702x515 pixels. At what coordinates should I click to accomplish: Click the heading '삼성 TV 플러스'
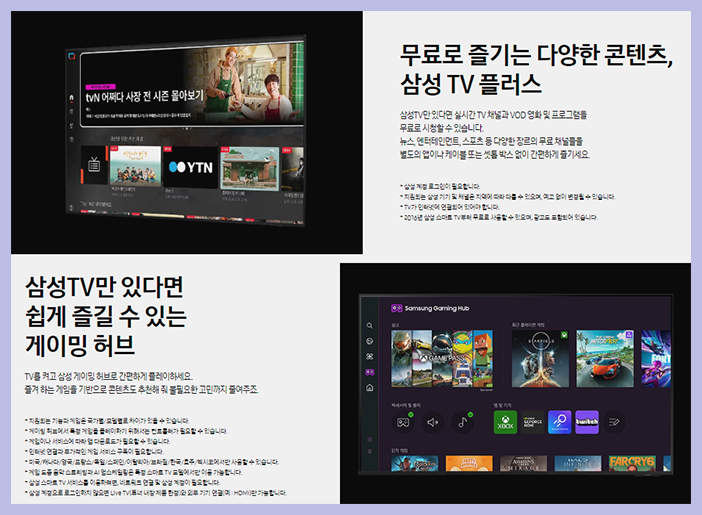click(471, 84)
